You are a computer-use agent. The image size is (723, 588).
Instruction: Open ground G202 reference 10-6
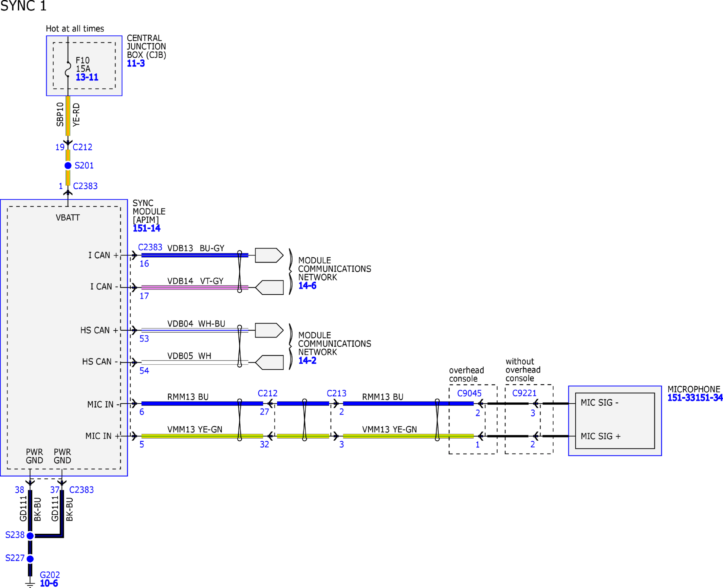[x=49, y=583]
